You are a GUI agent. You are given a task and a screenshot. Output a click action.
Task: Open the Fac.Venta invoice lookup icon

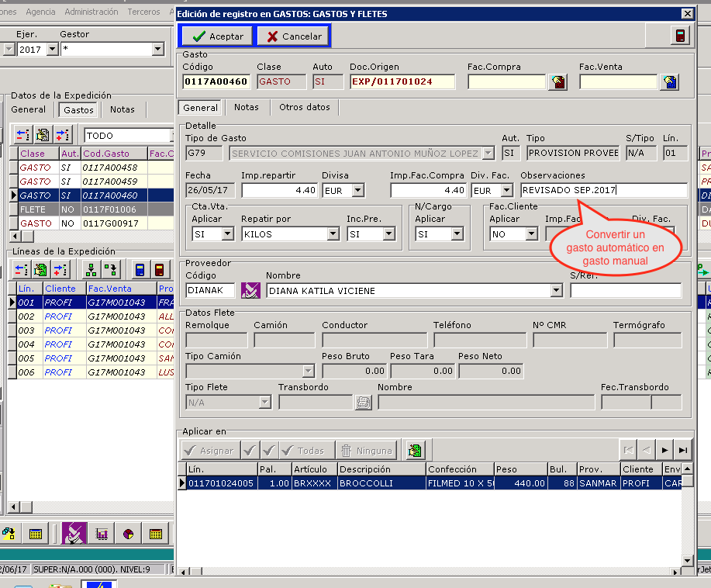(668, 81)
